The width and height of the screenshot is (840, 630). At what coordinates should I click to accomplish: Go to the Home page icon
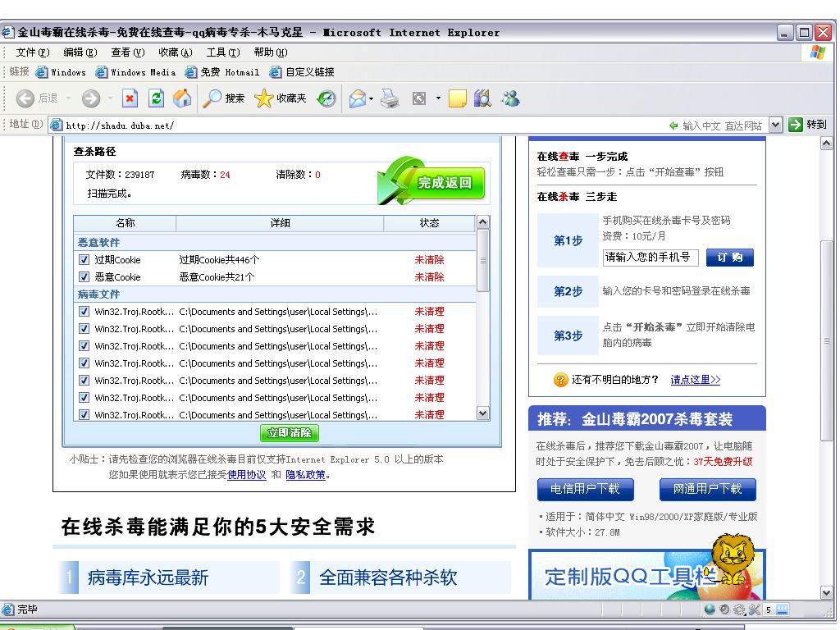[182, 98]
